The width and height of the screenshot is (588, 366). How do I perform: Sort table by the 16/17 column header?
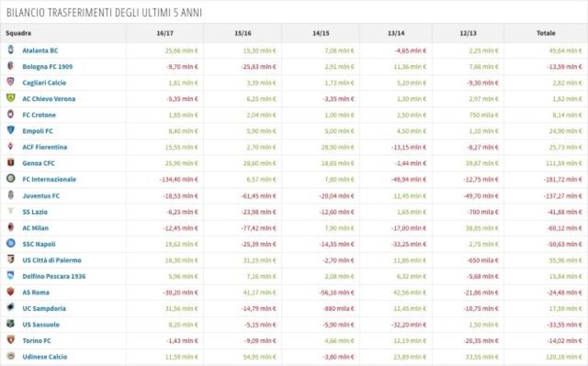[x=165, y=34]
